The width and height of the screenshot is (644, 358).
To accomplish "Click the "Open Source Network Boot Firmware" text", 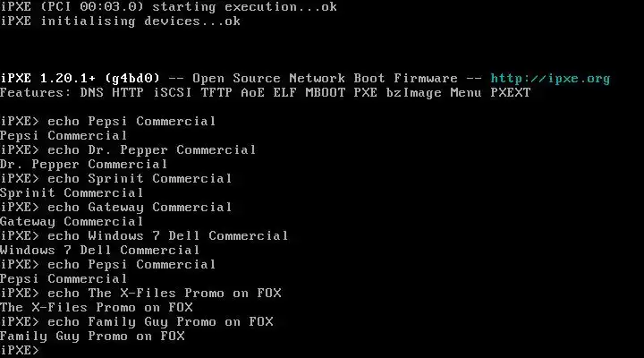I will (x=325, y=79).
